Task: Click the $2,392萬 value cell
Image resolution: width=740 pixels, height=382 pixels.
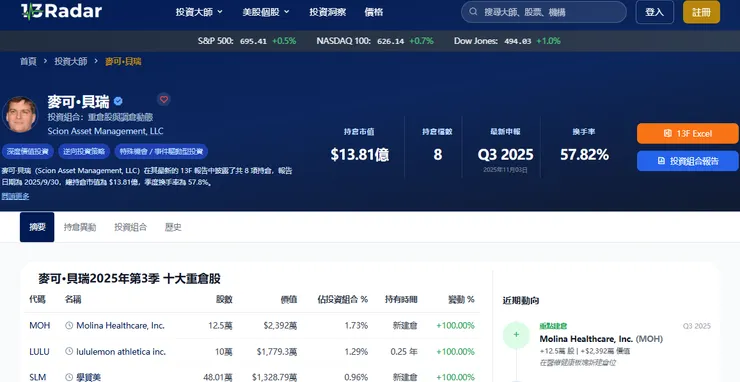Action: 281,325
